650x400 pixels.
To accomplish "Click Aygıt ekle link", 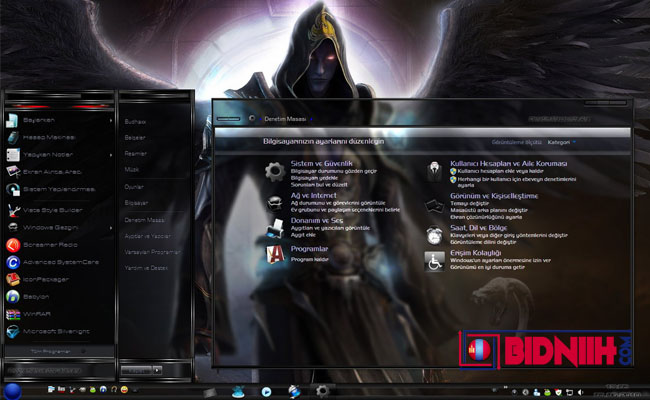I will tap(303, 235).
